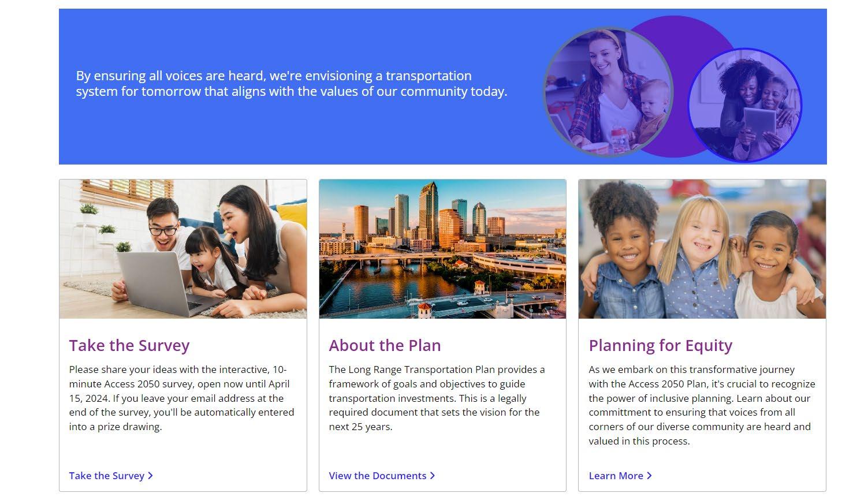This screenshot has width=868, height=504.
Task: Click the banner text about ensuring all voices
Action: tap(292, 84)
